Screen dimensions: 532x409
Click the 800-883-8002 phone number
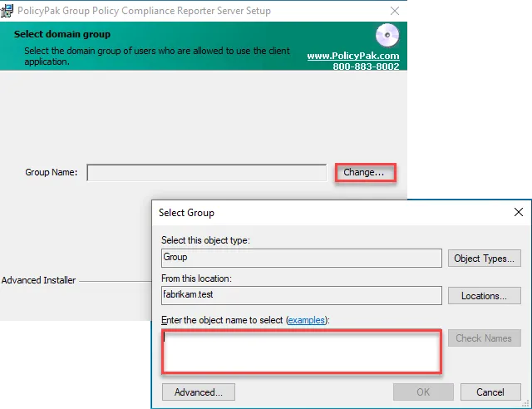pyautogui.click(x=366, y=67)
